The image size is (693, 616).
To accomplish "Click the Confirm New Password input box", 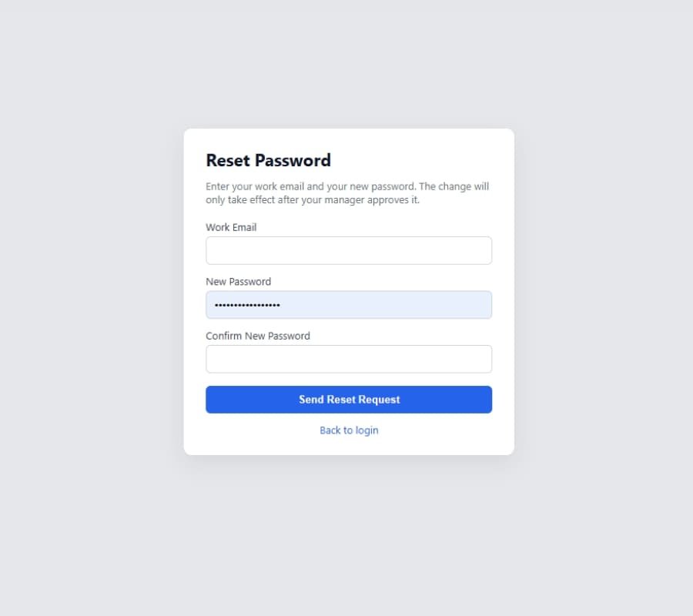I will point(348,359).
